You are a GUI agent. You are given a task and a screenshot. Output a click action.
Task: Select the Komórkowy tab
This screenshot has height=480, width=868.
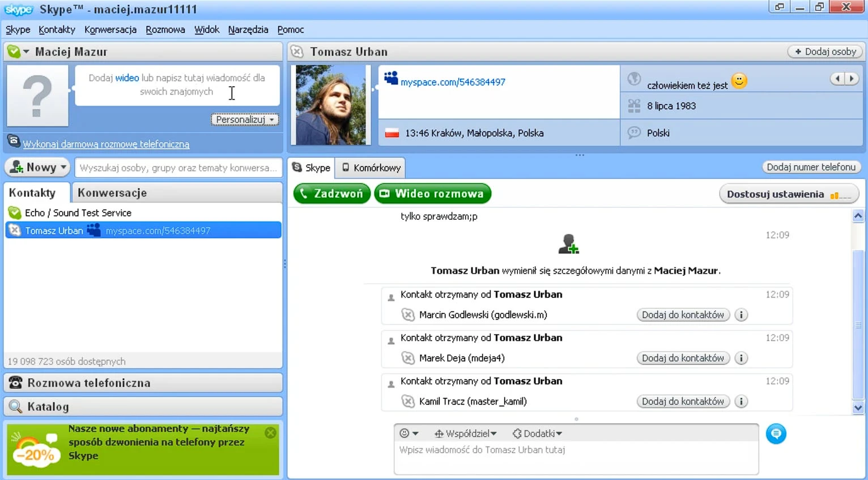click(x=371, y=168)
